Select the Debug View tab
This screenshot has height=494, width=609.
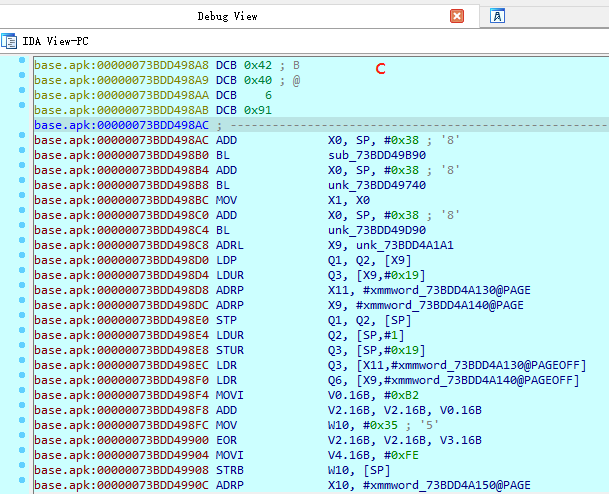pyautogui.click(x=227, y=16)
